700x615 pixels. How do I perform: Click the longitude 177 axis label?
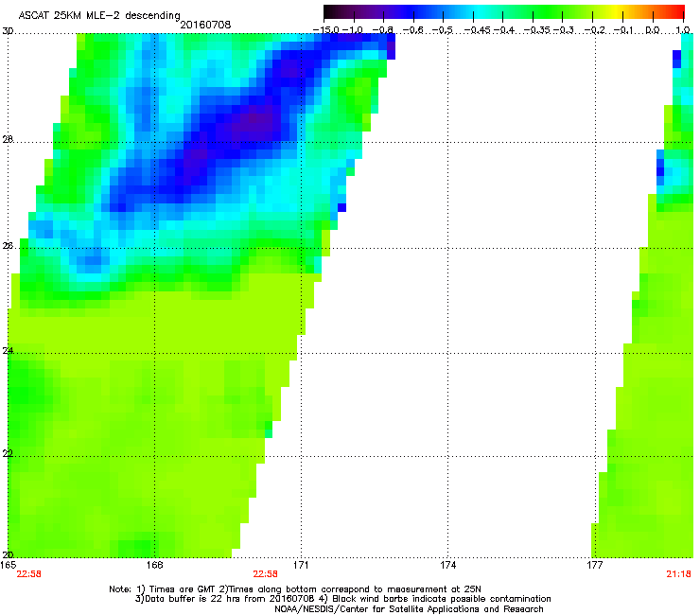click(x=594, y=565)
